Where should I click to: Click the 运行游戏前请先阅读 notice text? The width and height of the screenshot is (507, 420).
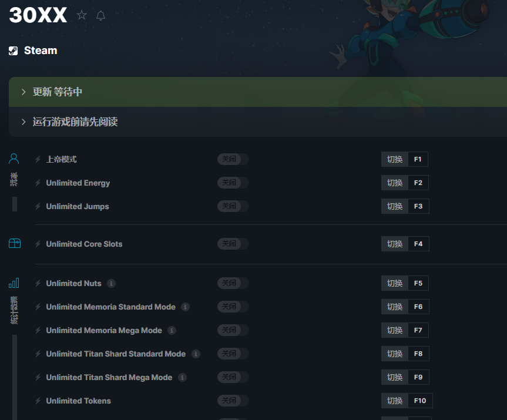click(75, 122)
